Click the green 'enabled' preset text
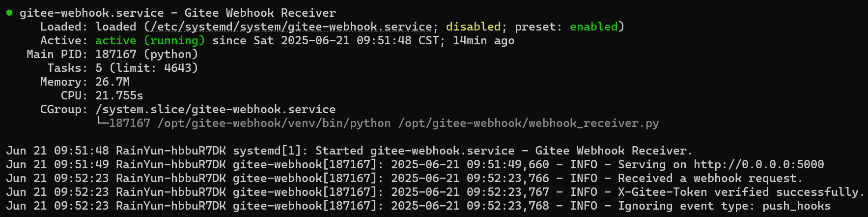The image size is (868, 217). pyautogui.click(x=593, y=27)
